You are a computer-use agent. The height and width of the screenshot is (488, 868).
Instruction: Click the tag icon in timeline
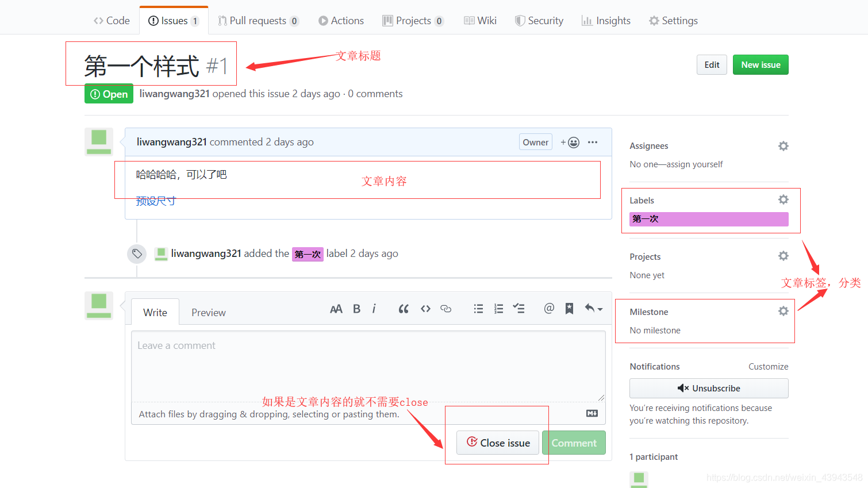tap(137, 253)
